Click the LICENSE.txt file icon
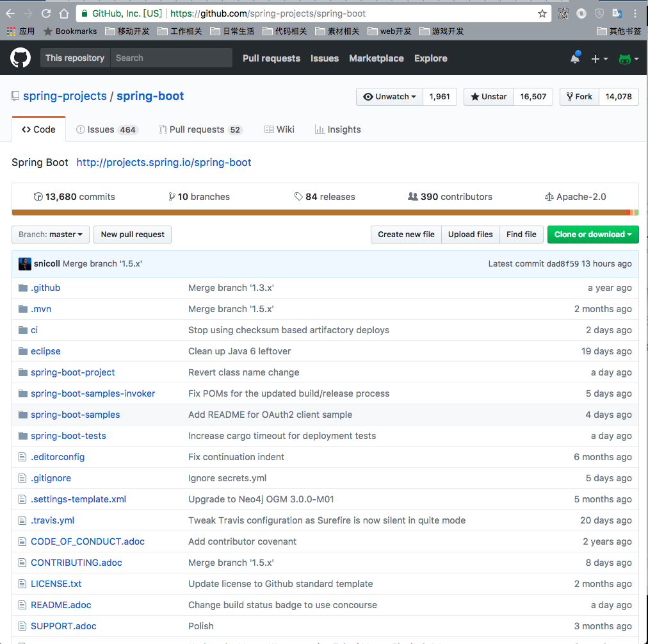 (x=22, y=584)
